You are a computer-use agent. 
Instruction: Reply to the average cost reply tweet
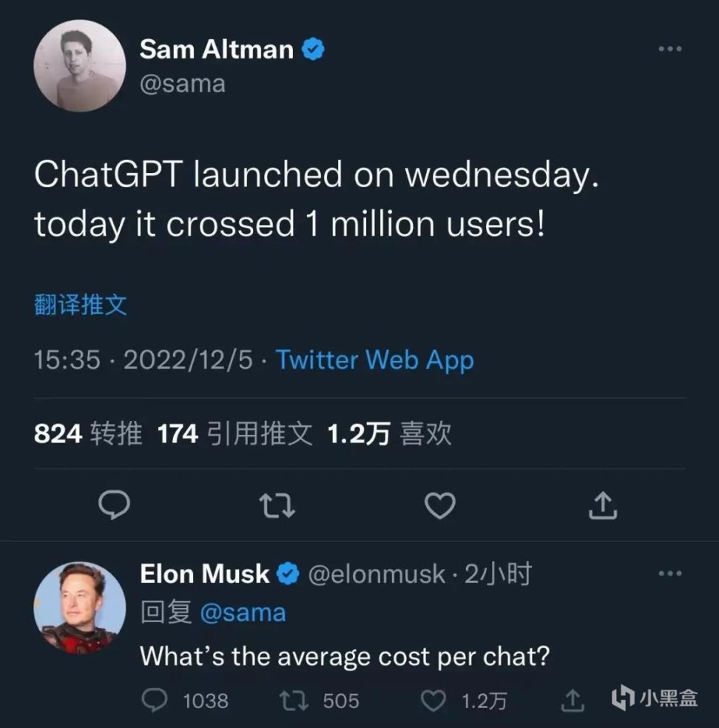point(155,700)
